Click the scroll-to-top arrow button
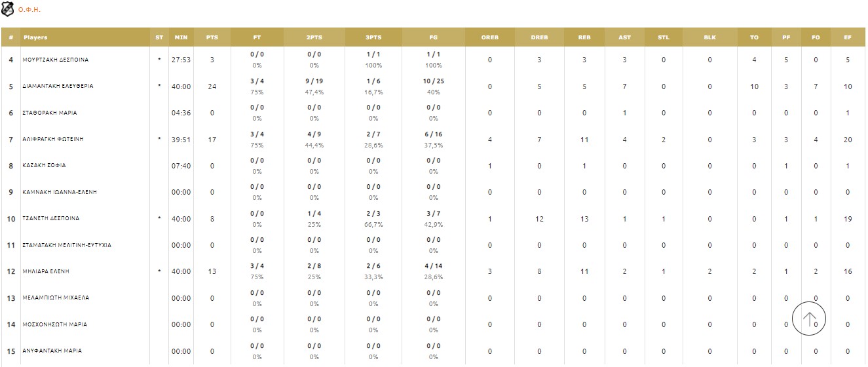Screen dimensions: 868x367 pyautogui.click(x=809, y=319)
